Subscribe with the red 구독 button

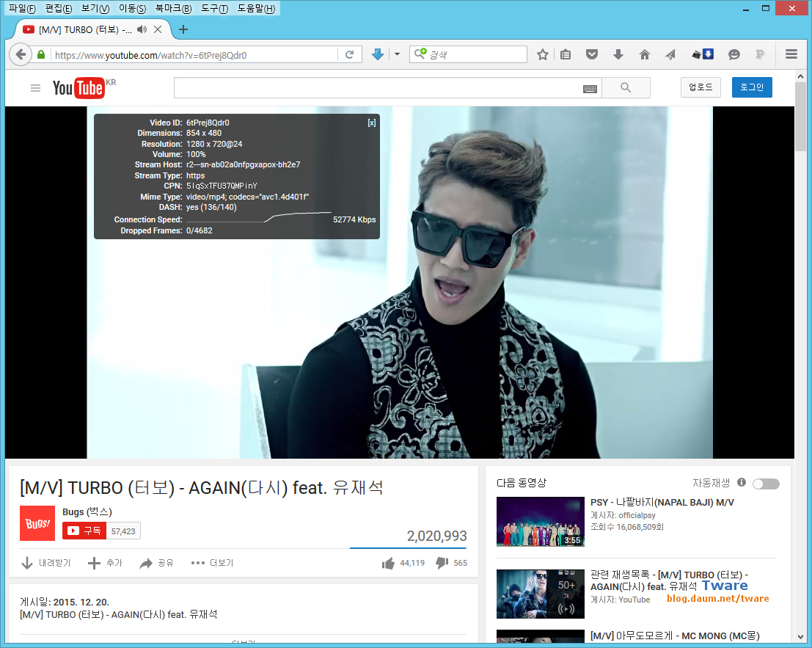tap(84, 531)
